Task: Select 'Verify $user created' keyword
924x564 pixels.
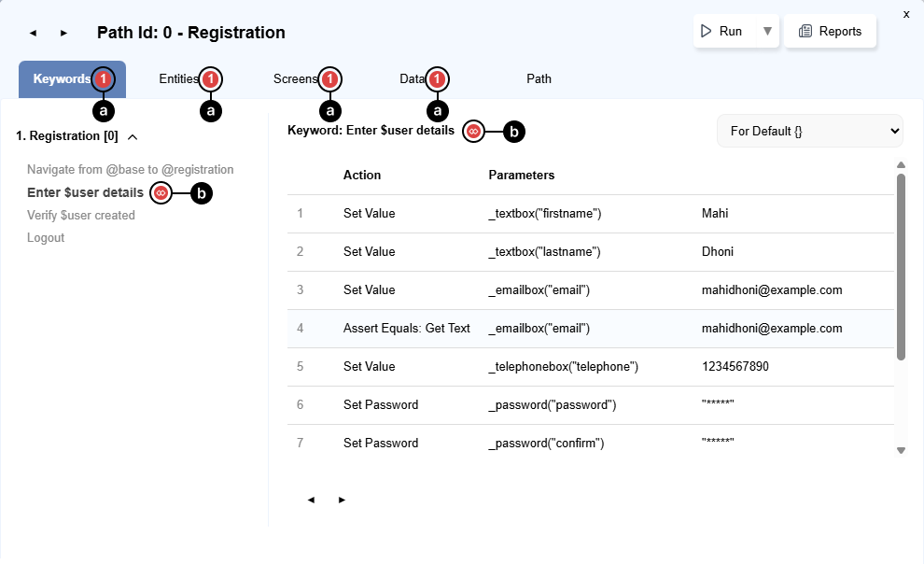Action: pos(81,216)
